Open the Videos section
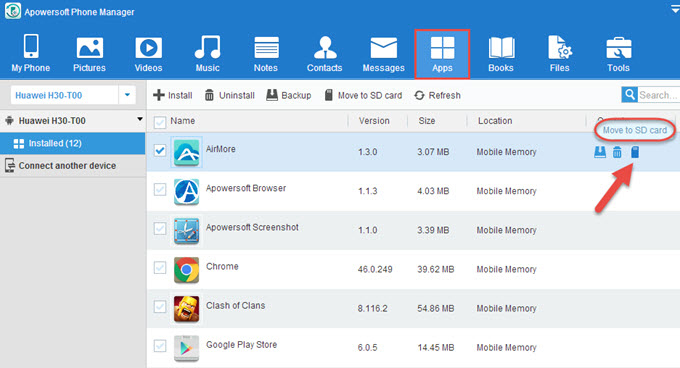Viewport: 680px width, 368px height. pyautogui.click(x=148, y=54)
